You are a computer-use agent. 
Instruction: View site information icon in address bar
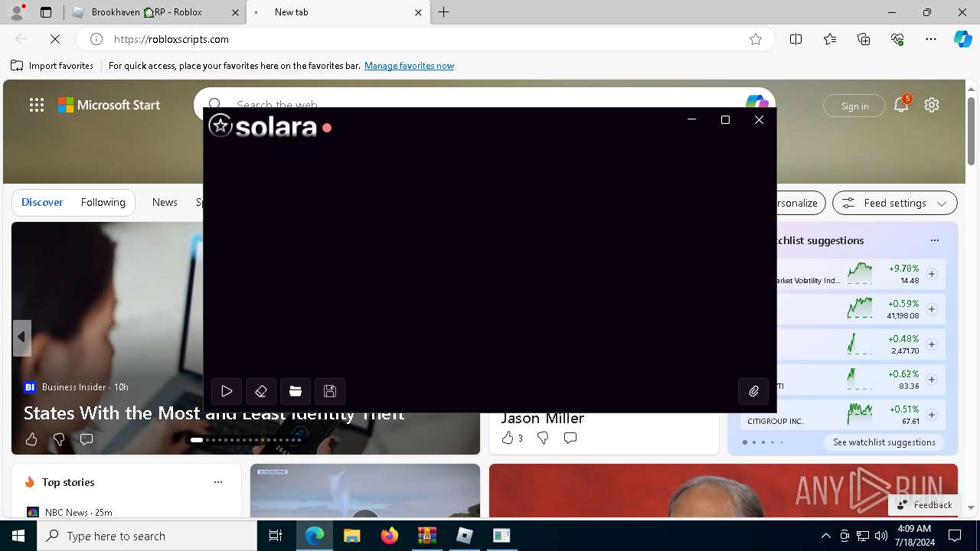[x=96, y=39]
